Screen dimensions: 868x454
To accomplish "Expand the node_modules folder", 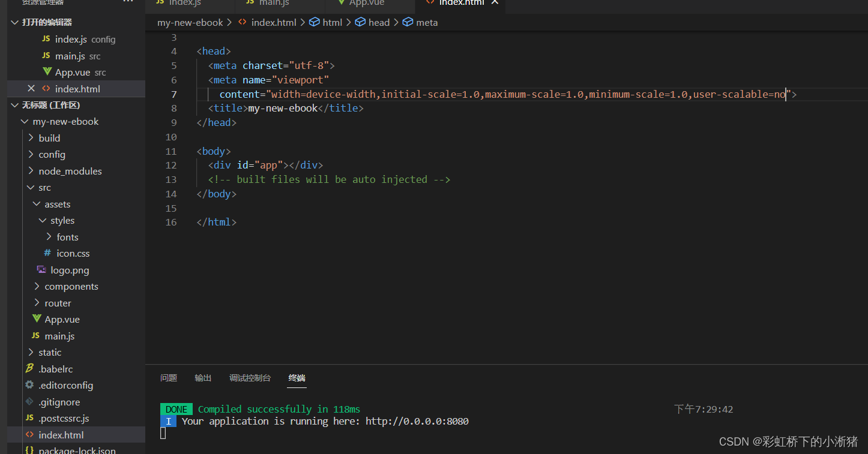I will (x=31, y=171).
